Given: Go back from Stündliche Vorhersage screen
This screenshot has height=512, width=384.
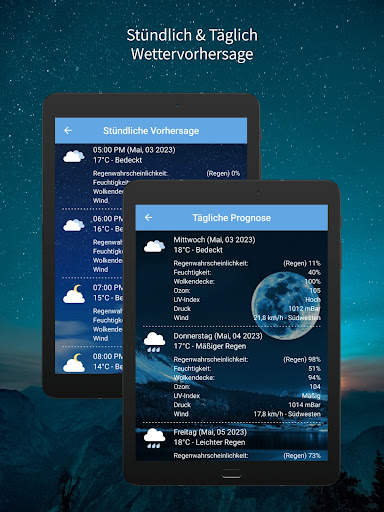Looking at the screenshot, I should tap(68, 130).
